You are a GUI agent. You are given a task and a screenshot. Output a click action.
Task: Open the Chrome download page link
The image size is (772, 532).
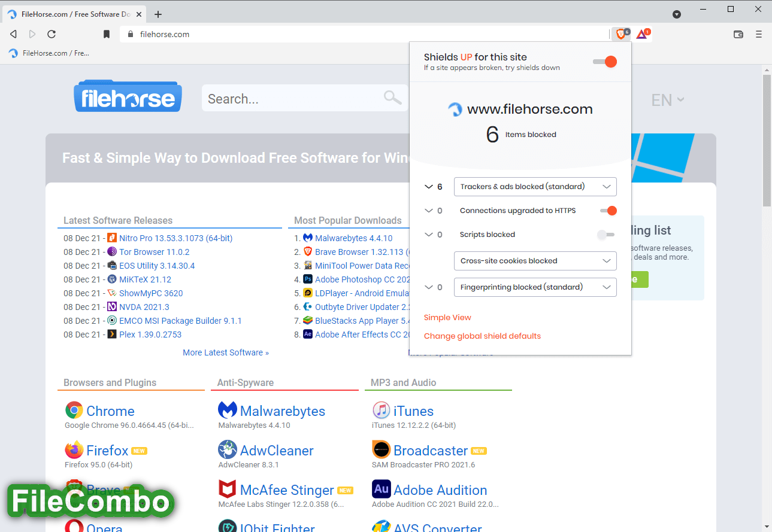click(x=110, y=411)
